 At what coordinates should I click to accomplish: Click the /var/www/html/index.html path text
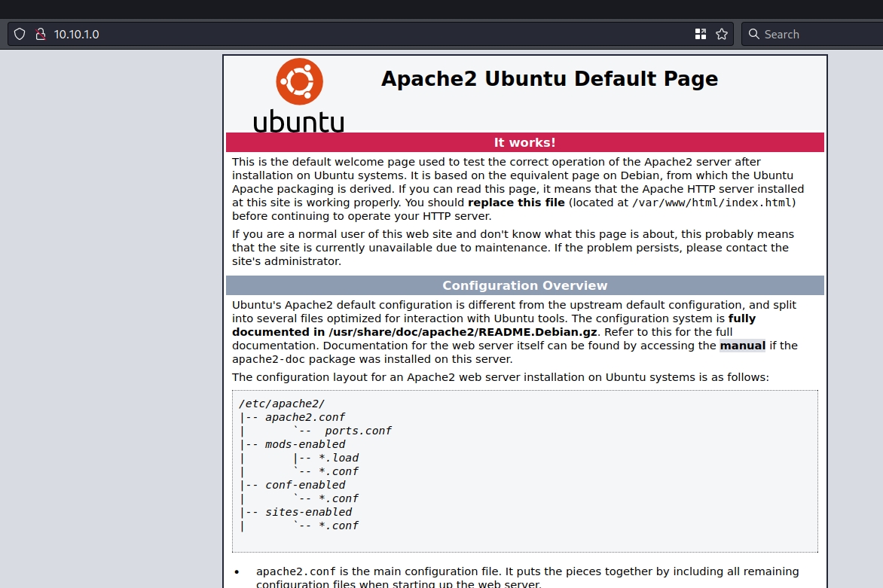tap(712, 203)
